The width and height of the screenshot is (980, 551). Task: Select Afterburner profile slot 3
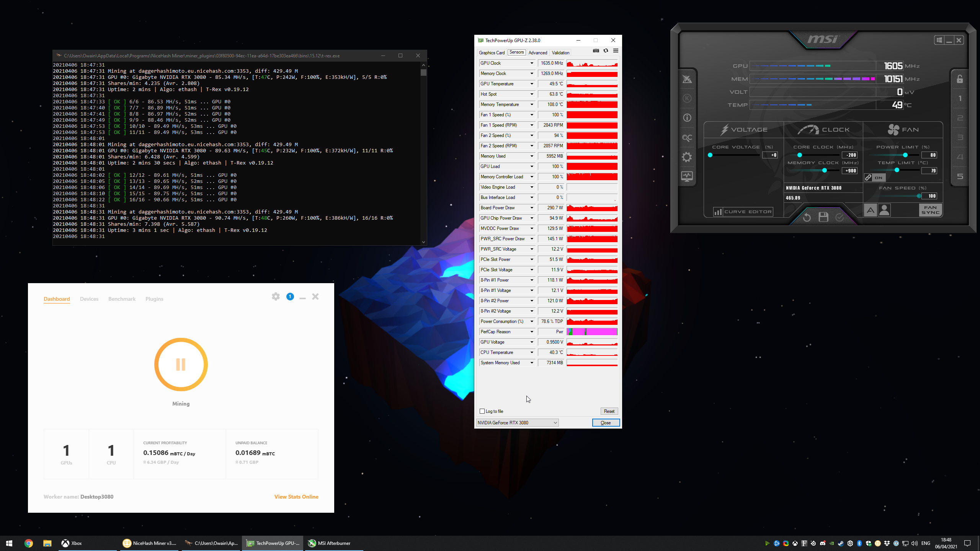960,137
